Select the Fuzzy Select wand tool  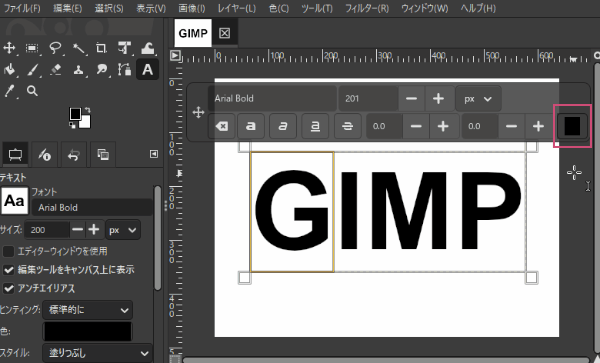coord(78,48)
